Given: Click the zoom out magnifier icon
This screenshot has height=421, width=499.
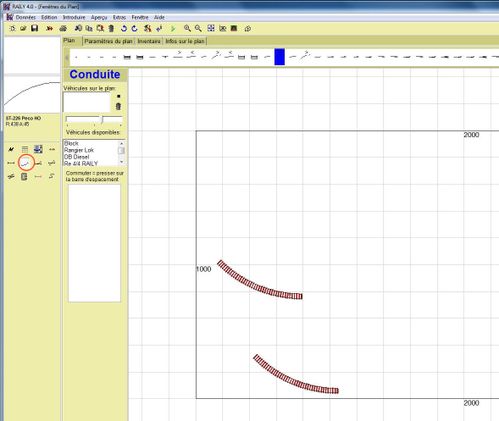Looking at the screenshot, I should [198, 28].
